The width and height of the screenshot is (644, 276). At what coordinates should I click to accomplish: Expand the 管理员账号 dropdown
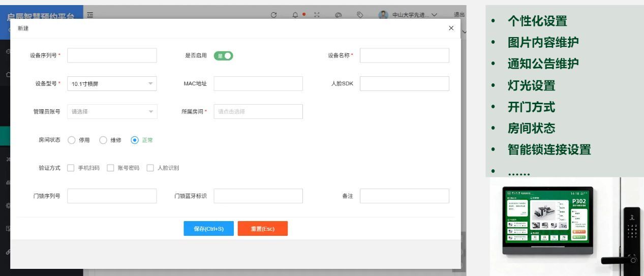[x=112, y=112]
